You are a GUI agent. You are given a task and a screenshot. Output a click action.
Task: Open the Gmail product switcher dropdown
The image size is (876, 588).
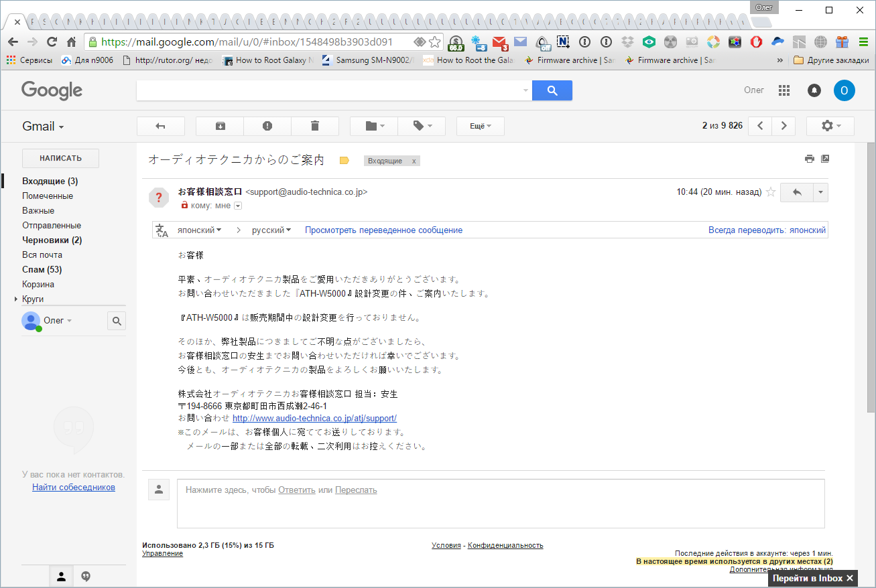44,127
